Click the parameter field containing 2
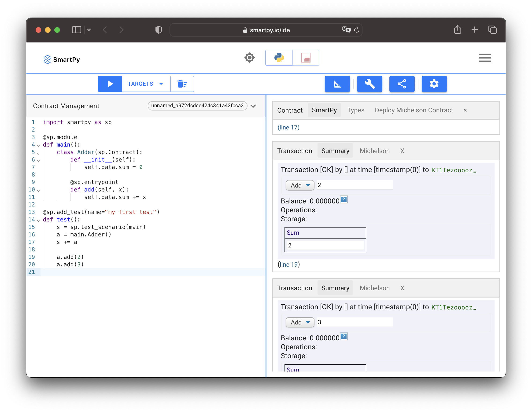 coord(355,185)
